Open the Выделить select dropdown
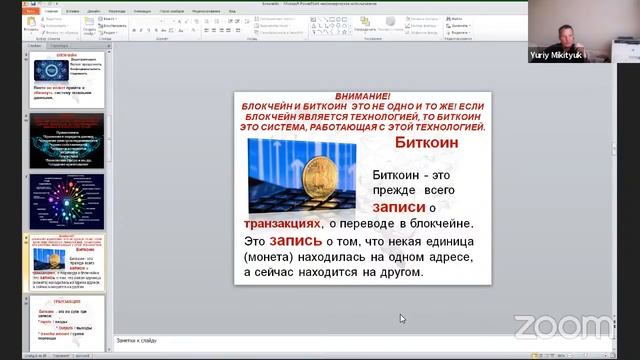640x360 pixels. point(458,33)
